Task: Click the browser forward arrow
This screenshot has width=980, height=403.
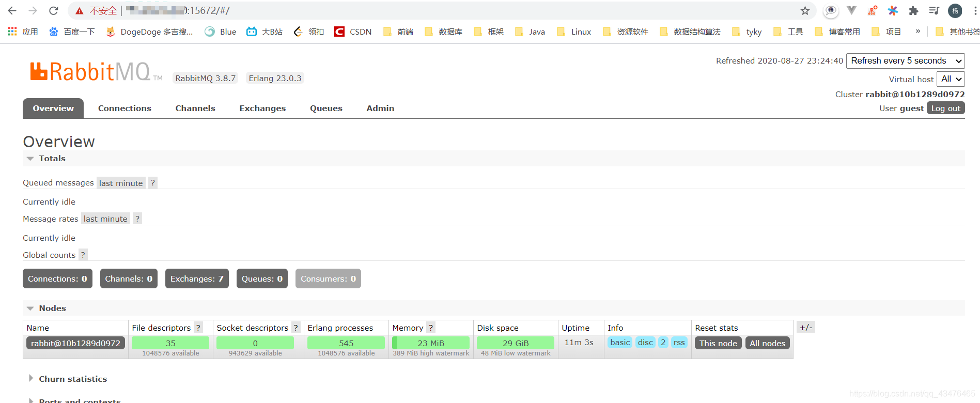Action: coord(33,10)
